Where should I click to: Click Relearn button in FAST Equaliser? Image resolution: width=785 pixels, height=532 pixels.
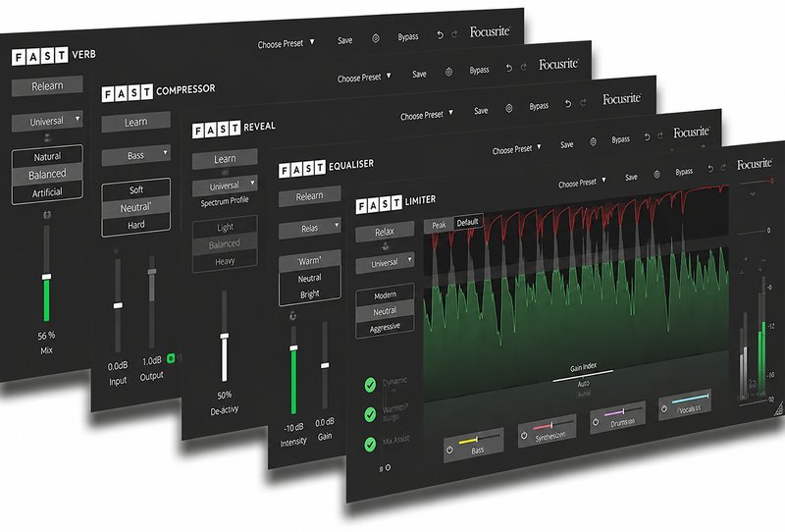click(309, 196)
